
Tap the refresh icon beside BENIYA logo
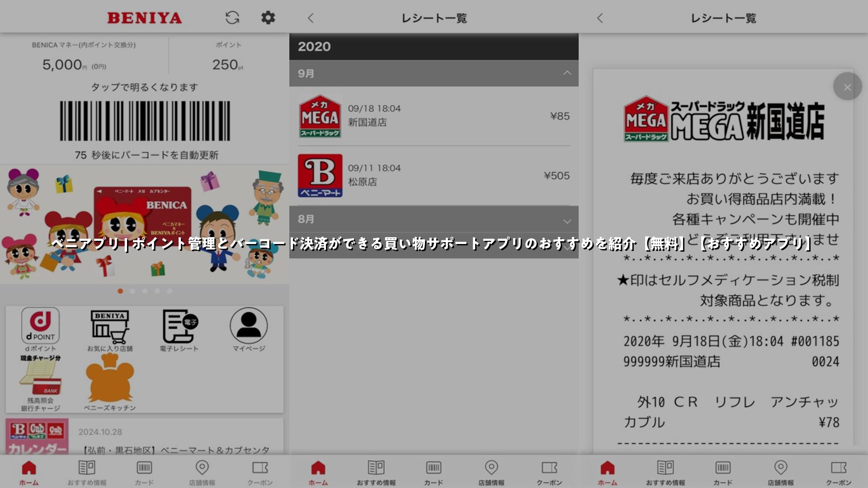click(232, 18)
